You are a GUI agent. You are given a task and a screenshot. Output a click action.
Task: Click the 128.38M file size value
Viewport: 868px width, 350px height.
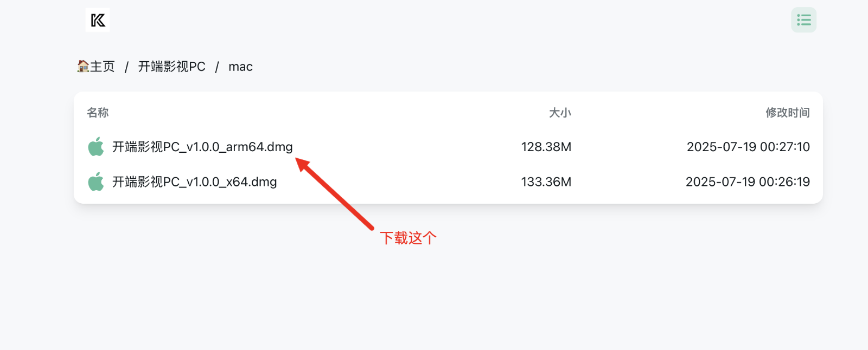[546, 147]
